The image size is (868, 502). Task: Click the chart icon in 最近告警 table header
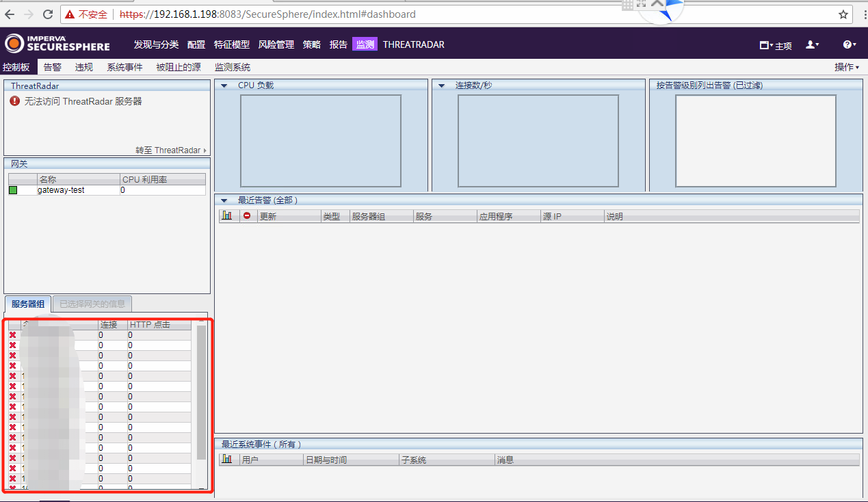coord(227,215)
